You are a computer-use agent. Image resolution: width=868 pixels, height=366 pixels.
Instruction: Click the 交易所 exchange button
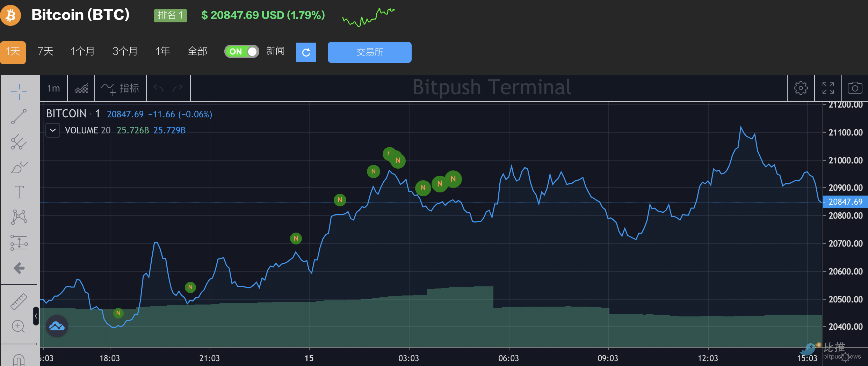pos(369,52)
